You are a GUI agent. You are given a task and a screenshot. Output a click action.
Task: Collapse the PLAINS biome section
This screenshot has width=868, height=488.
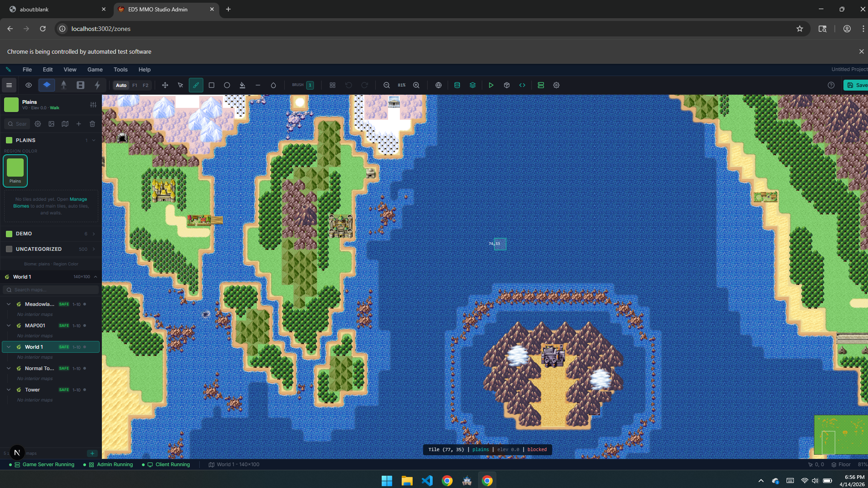tap(51, 140)
